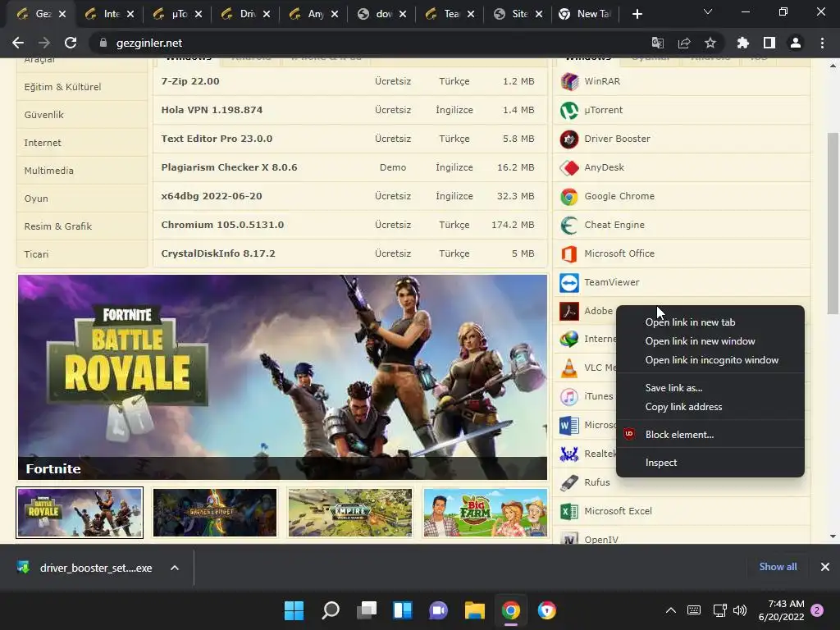Click the volume icon in system tray
The image size is (840, 630).
coord(740,610)
